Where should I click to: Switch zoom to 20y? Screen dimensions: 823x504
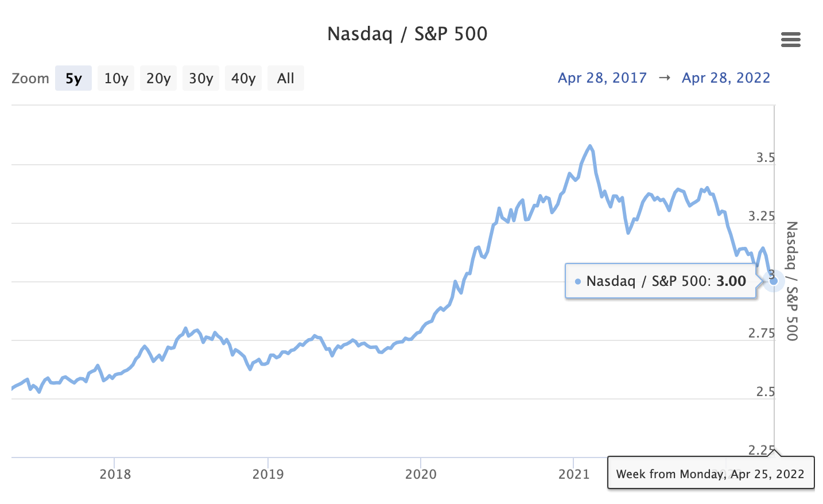(158, 79)
